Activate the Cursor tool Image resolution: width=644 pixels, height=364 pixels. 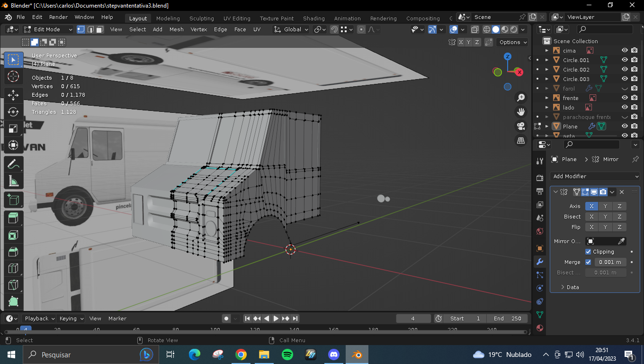(13, 77)
